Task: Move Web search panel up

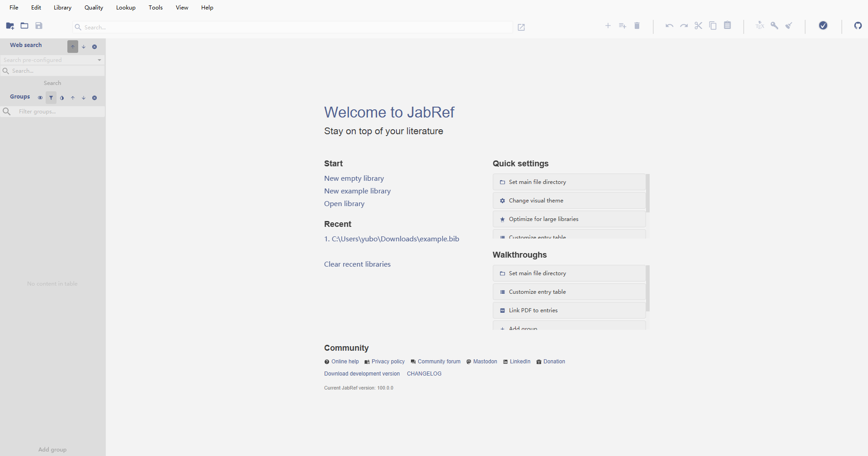Action: click(73, 47)
